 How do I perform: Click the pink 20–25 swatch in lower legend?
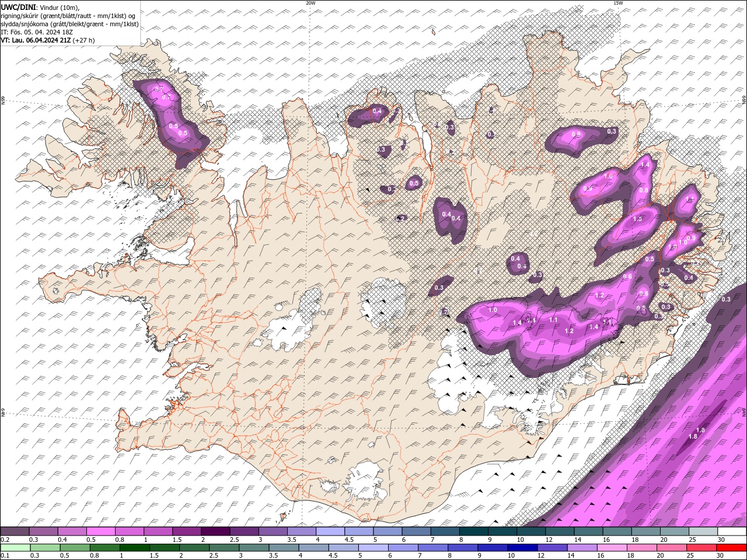(672, 547)
